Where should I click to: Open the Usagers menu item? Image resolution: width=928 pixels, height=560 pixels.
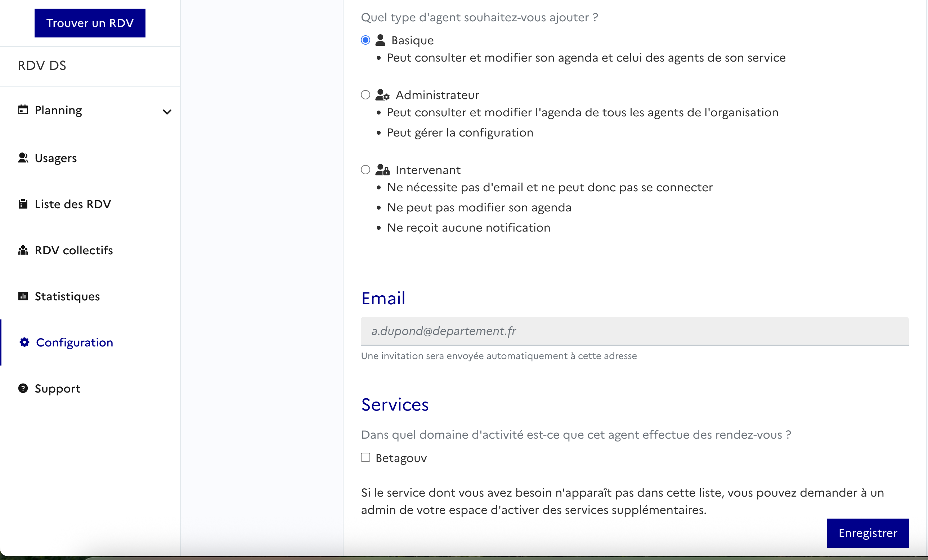(56, 158)
